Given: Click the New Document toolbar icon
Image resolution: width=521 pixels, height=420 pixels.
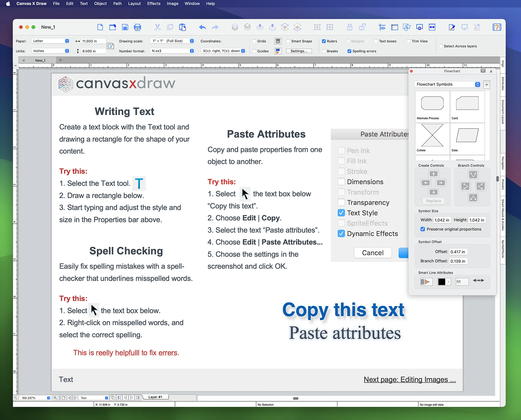Looking at the screenshot, I should 100,27.
